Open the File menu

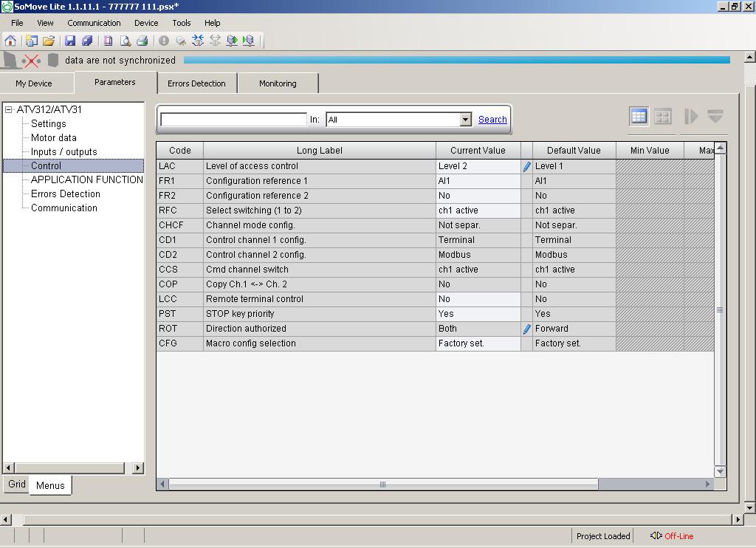coord(17,23)
